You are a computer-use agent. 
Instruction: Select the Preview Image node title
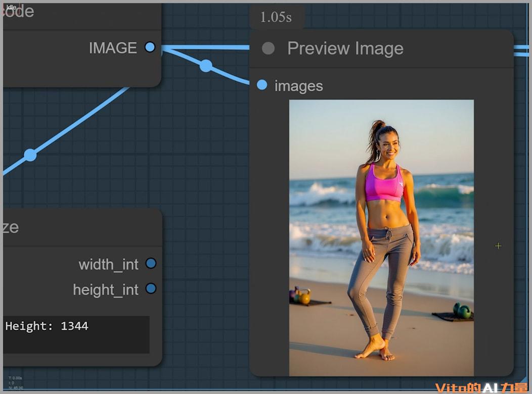click(x=345, y=48)
